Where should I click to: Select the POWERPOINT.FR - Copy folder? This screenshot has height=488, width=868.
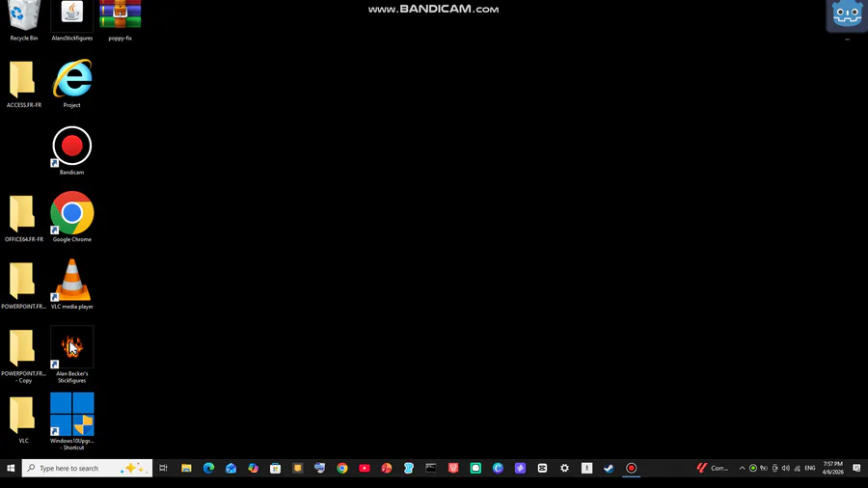coord(24,356)
